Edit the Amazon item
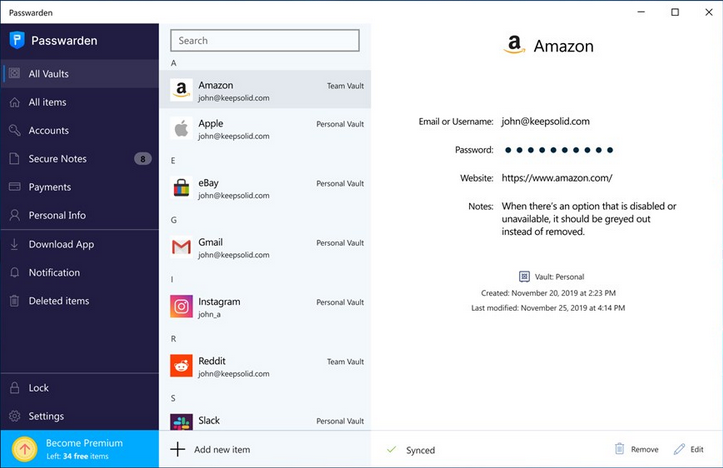This screenshot has height=468, width=723. click(x=689, y=449)
